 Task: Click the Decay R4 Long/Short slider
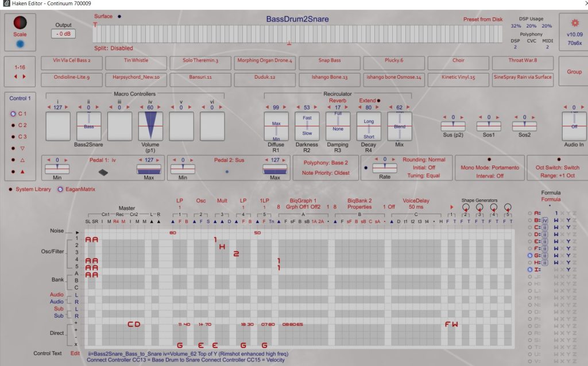(x=369, y=126)
